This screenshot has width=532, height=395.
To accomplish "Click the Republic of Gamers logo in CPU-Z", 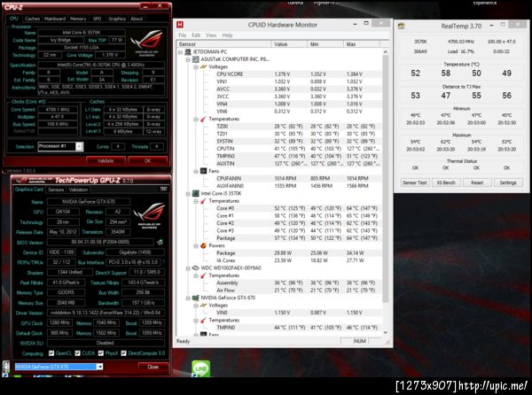I will (147, 42).
